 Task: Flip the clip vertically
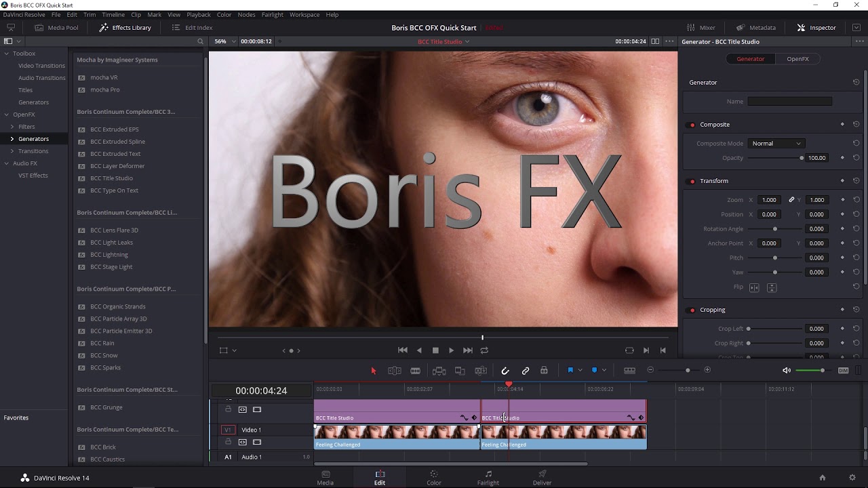771,287
